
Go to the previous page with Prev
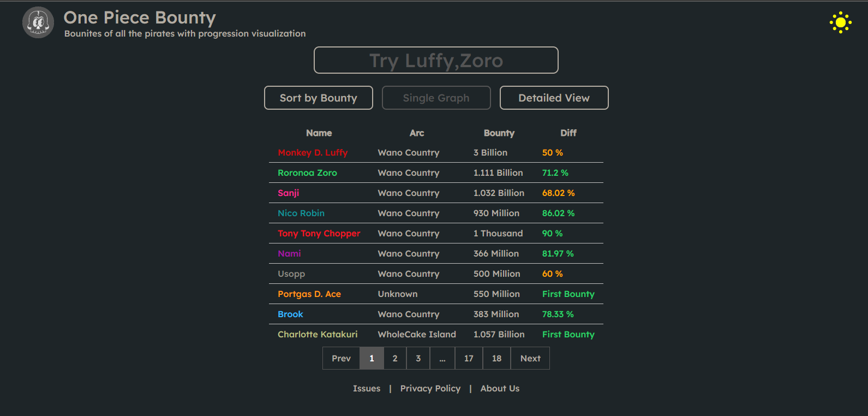click(x=341, y=358)
